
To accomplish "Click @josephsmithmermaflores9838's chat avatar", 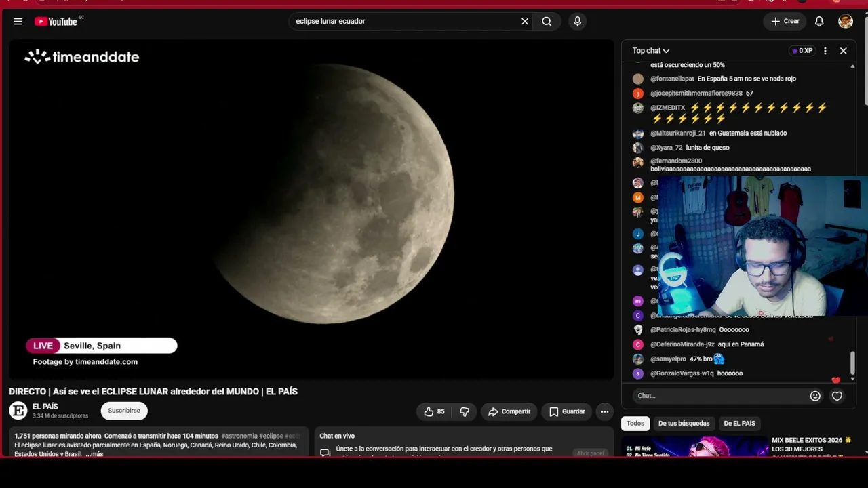I will (x=638, y=94).
